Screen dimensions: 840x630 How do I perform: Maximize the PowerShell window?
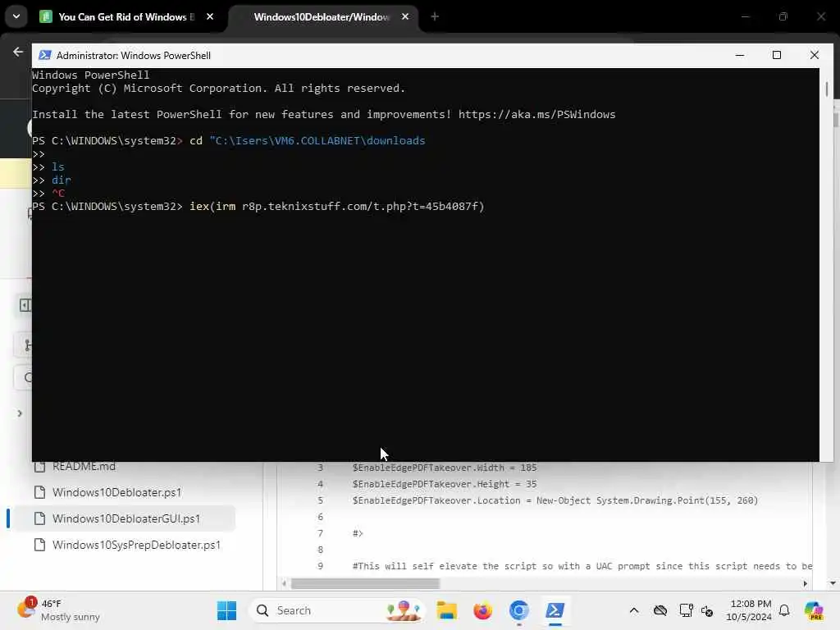pos(777,55)
